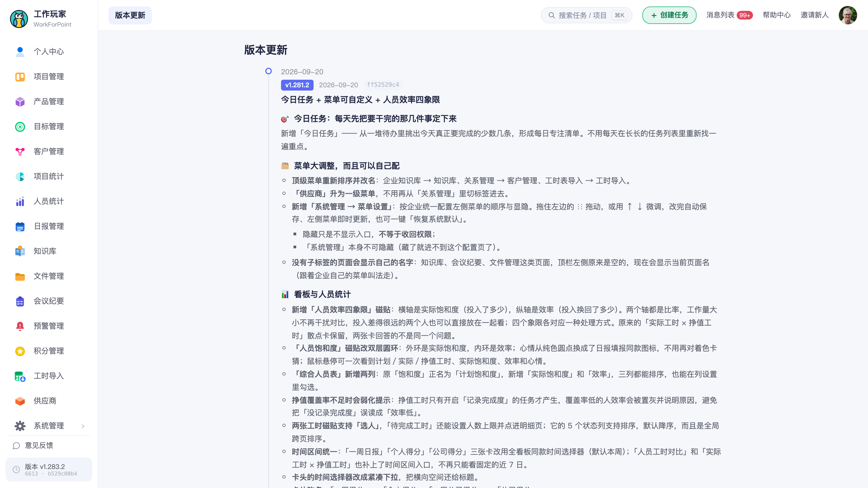Open 个人中心 person icon in sidebar
This screenshot has height=488, width=868.
(20, 52)
